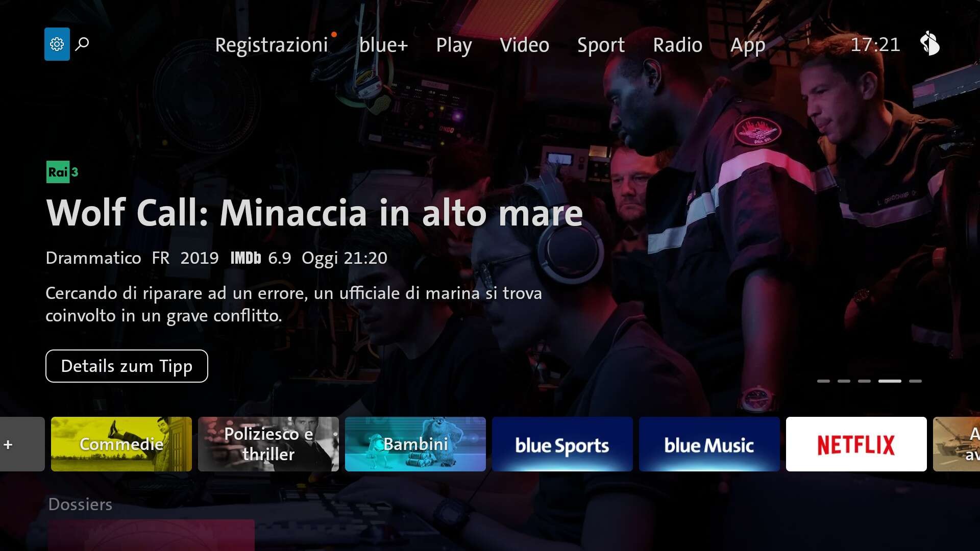Image resolution: width=980 pixels, height=551 pixels.
Task: Click the search magnifier icon
Action: point(82,44)
